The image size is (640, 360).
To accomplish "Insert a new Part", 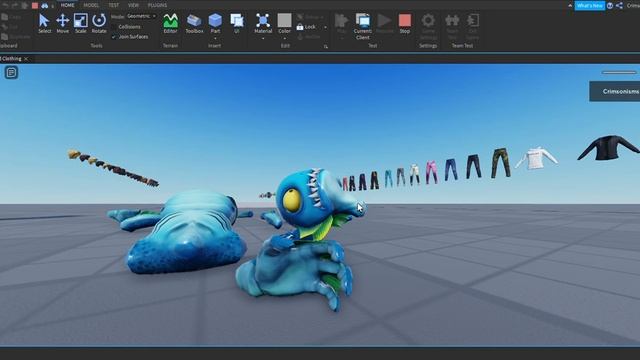I will [215, 23].
